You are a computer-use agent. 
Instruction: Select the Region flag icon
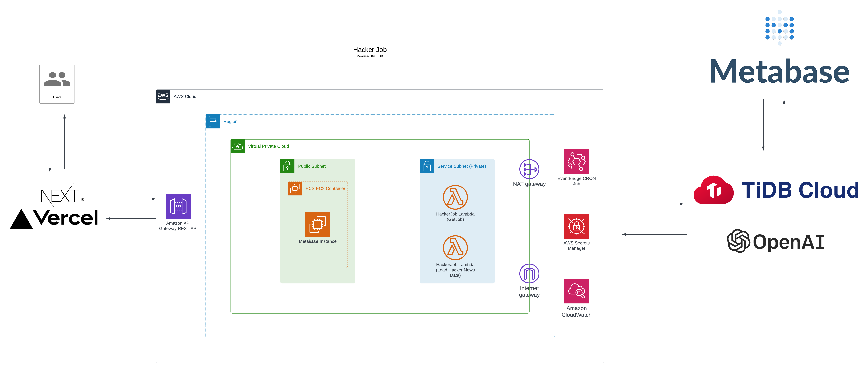213,122
